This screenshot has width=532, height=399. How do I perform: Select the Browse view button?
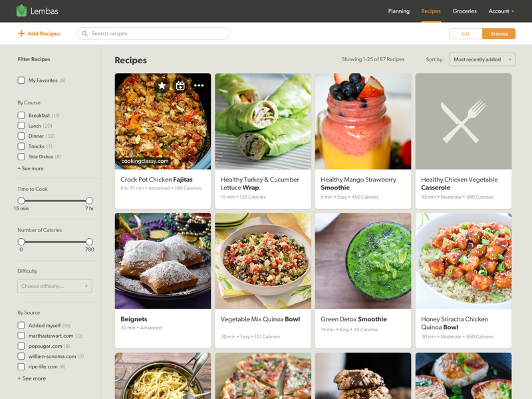(x=499, y=34)
